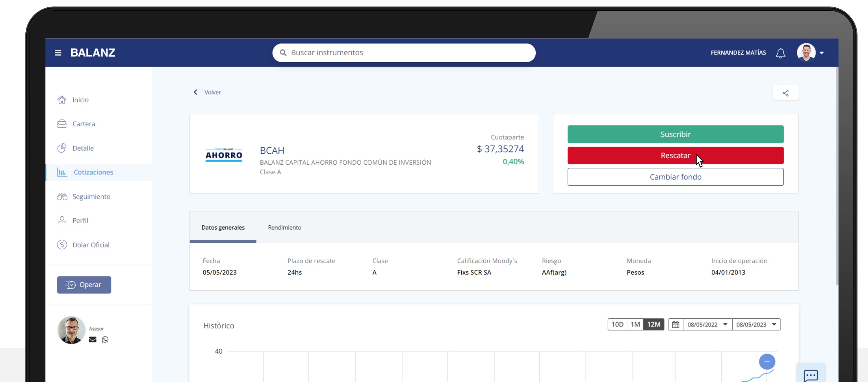This screenshot has width=868, height=382.
Task: Select Cotizaciones in the sidebar
Action: [99, 172]
